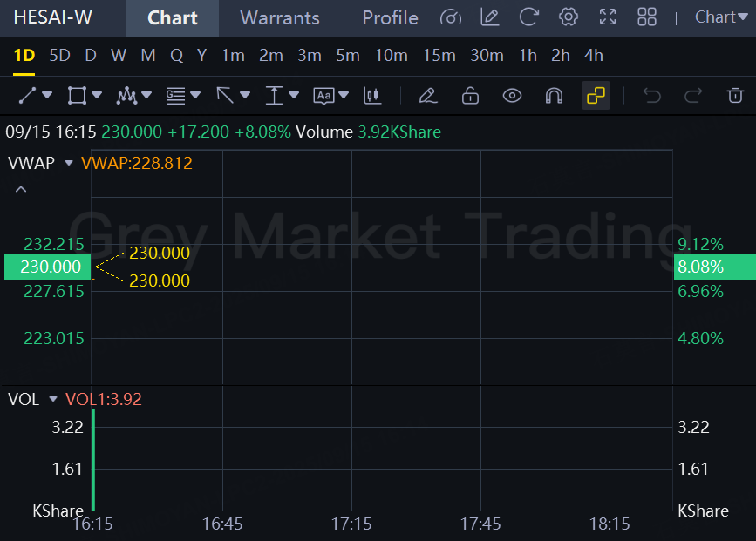The image size is (756, 541).
Task: Undo the last drawing action
Action: click(652, 95)
